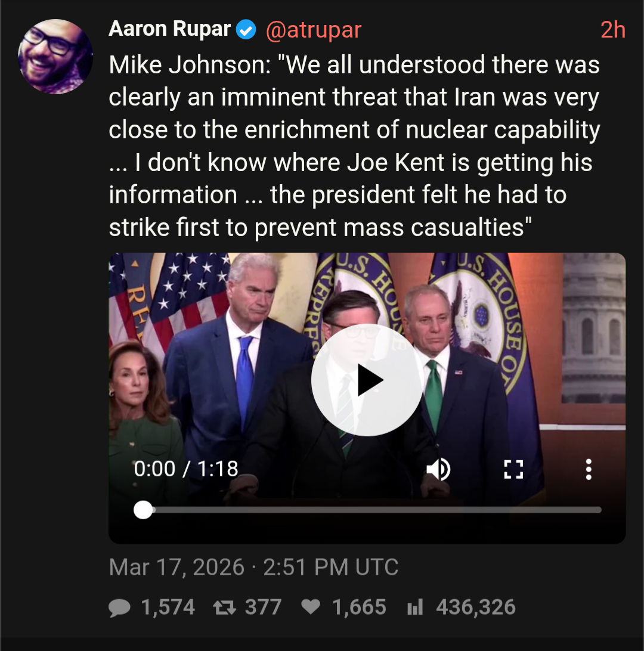This screenshot has width=644, height=651.
Task: Click the reply speech bubble icon
Action: (x=120, y=607)
